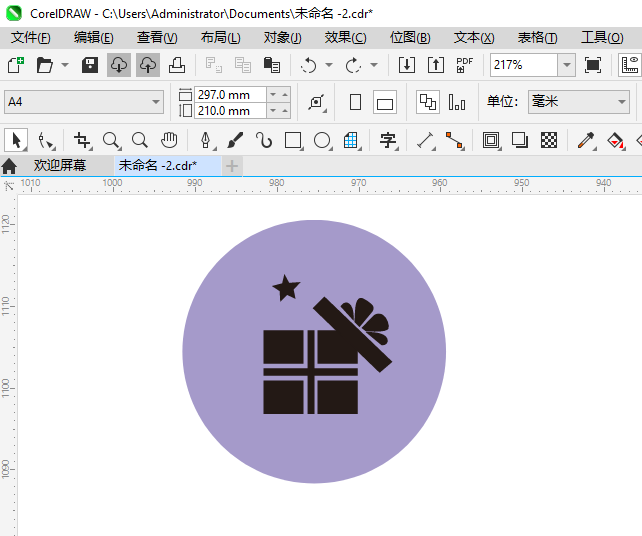Click the auto-fit page icon
This screenshot has height=536, width=642.
[x=317, y=102]
